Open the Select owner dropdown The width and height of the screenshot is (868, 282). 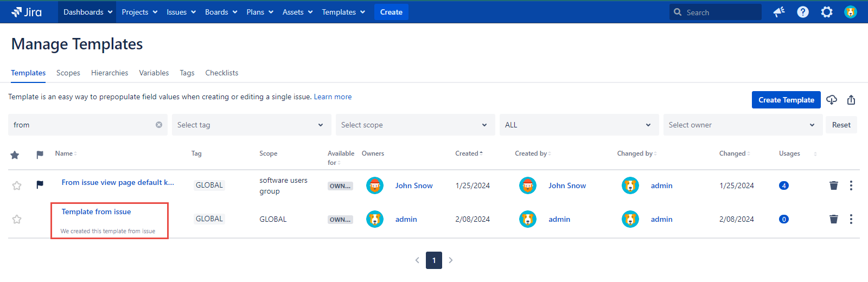pyautogui.click(x=742, y=125)
